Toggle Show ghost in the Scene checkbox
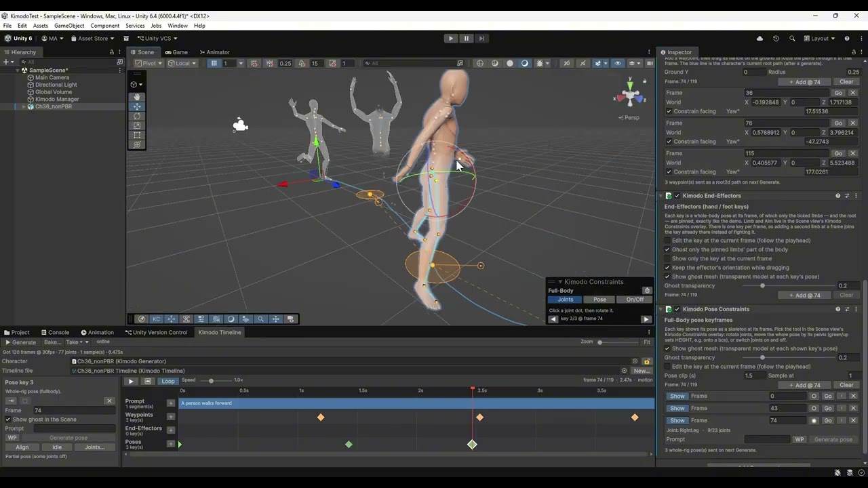Viewport: 868px width, 488px height. click(x=8, y=420)
